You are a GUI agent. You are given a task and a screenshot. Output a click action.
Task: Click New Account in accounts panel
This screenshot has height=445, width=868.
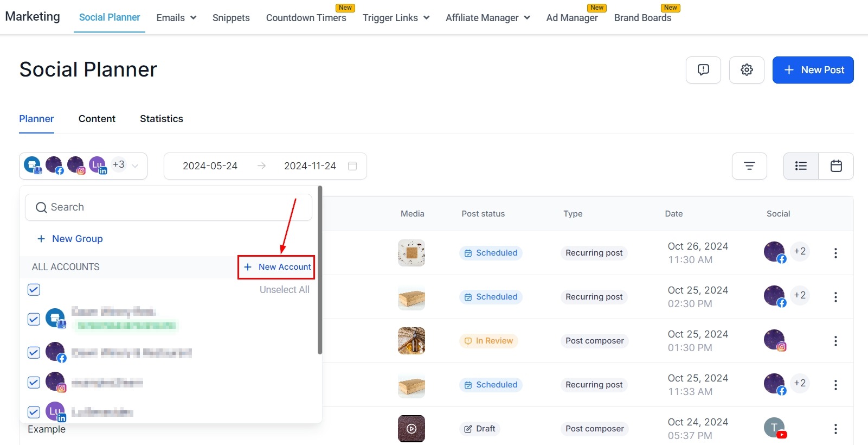(277, 267)
